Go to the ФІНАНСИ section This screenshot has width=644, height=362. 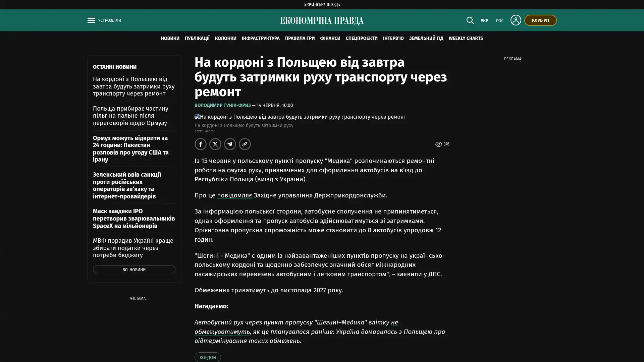(x=330, y=38)
